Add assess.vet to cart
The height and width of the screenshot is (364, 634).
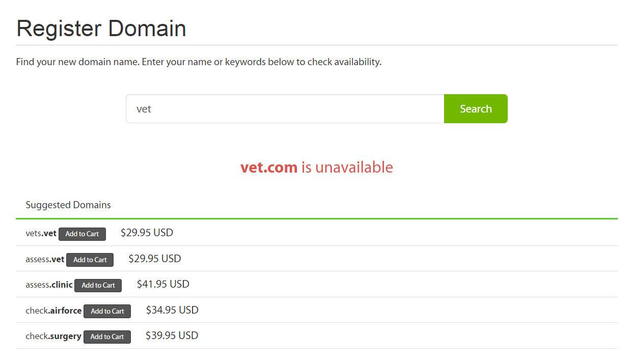point(90,260)
